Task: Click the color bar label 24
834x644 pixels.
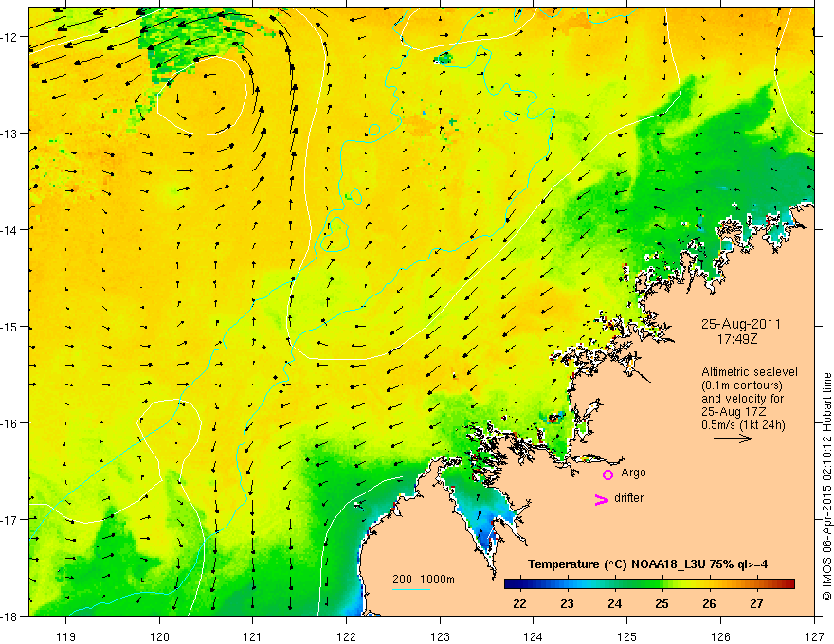Action: point(615,603)
